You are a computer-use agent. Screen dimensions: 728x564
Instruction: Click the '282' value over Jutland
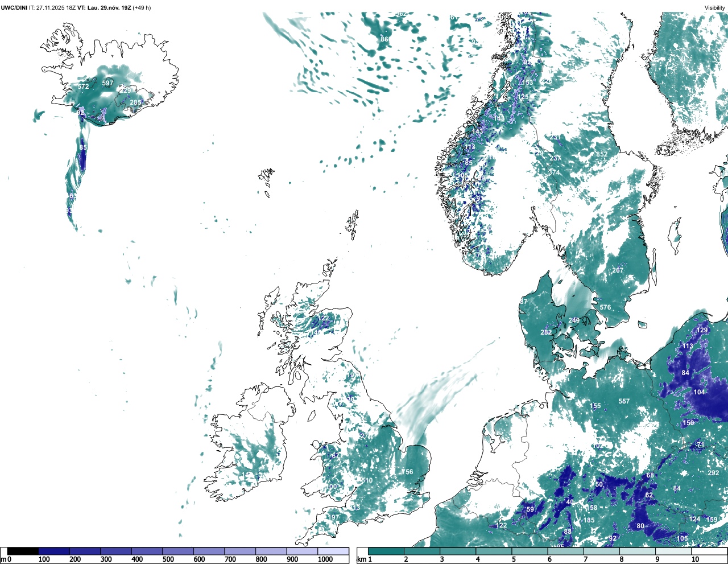[546, 332]
